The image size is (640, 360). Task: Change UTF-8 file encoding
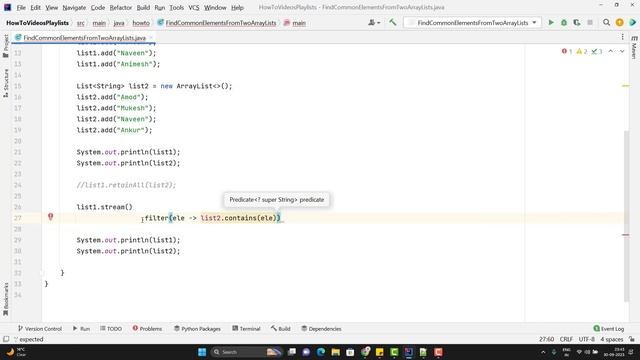point(587,339)
